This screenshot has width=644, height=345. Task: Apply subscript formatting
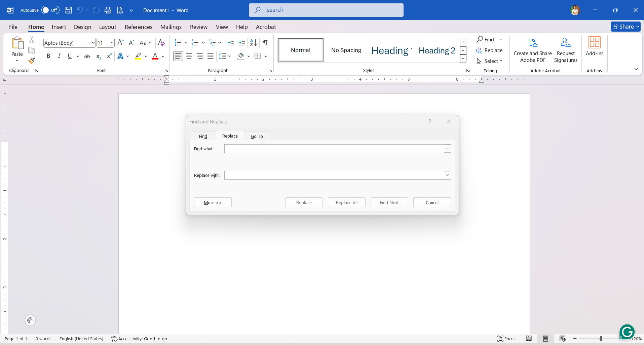[98, 56]
